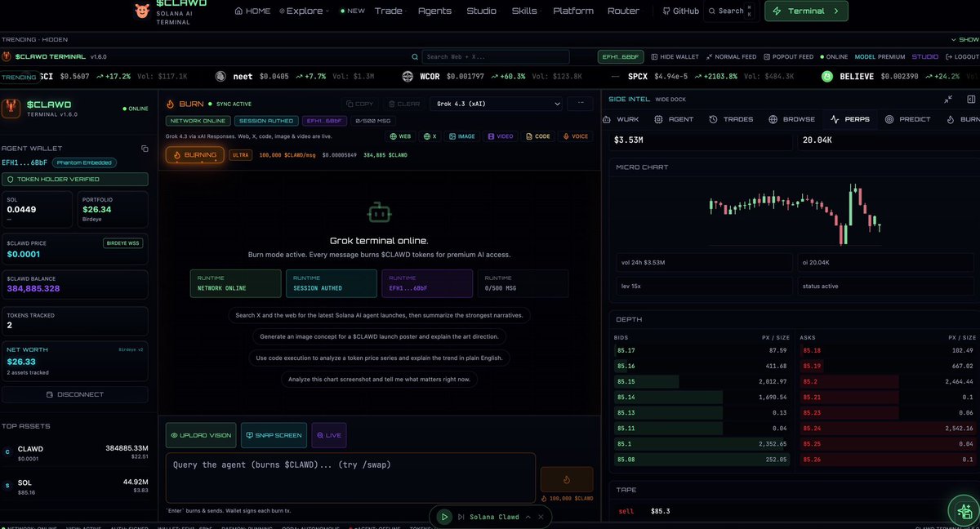Switch to NORMAL FEED mode
This screenshot has width=980, height=529.
pyautogui.click(x=731, y=57)
